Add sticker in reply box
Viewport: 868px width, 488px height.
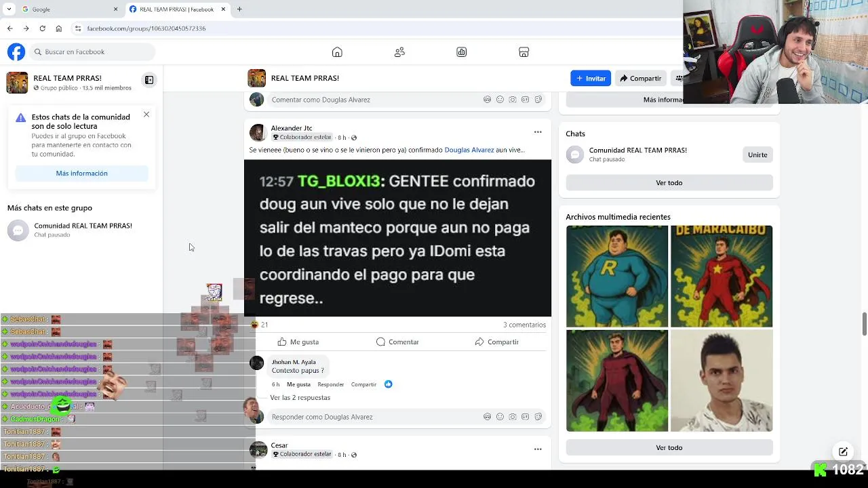click(x=538, y=417)
